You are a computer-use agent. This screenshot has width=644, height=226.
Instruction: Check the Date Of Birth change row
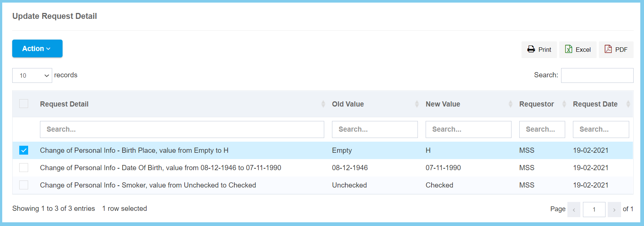tap(24, 168)
